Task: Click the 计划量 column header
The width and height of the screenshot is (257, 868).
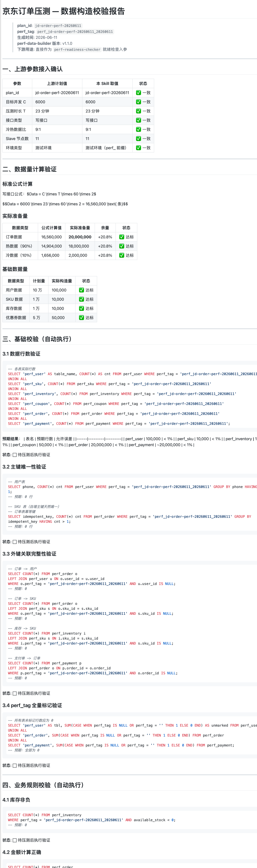Action: (x=39, y=281)
